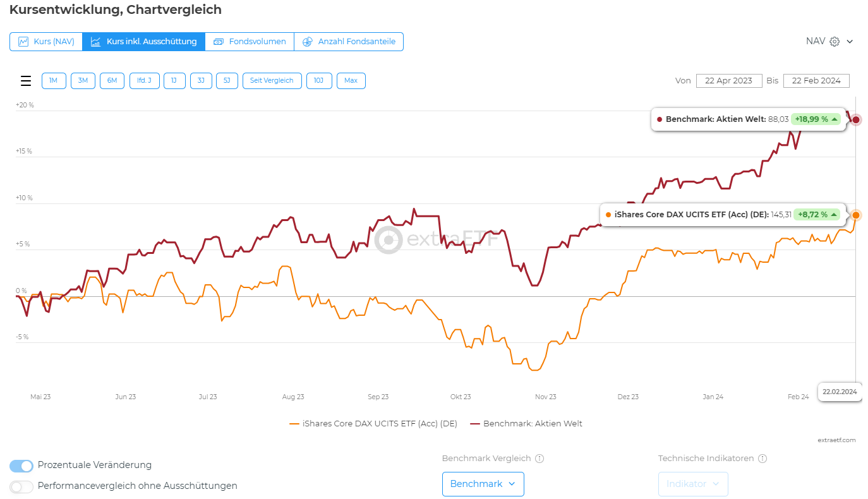Click the orange DAX ETF endpoint marker
Screen dimensions: 868x499
point(856,215)
